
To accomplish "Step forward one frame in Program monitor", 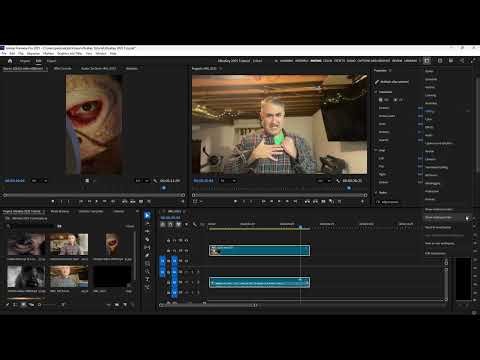I will click(x=287, y=201).
